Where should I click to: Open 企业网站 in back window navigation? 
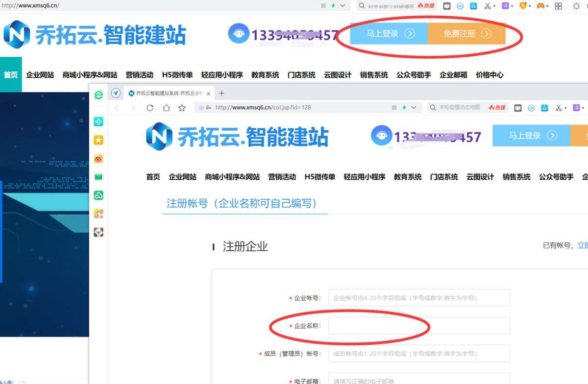[40, 75]
